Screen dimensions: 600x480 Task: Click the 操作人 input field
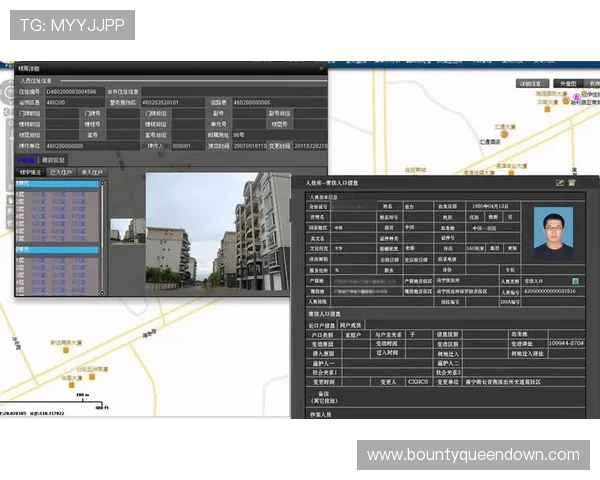pyautogui.click(x=185, y=145)
